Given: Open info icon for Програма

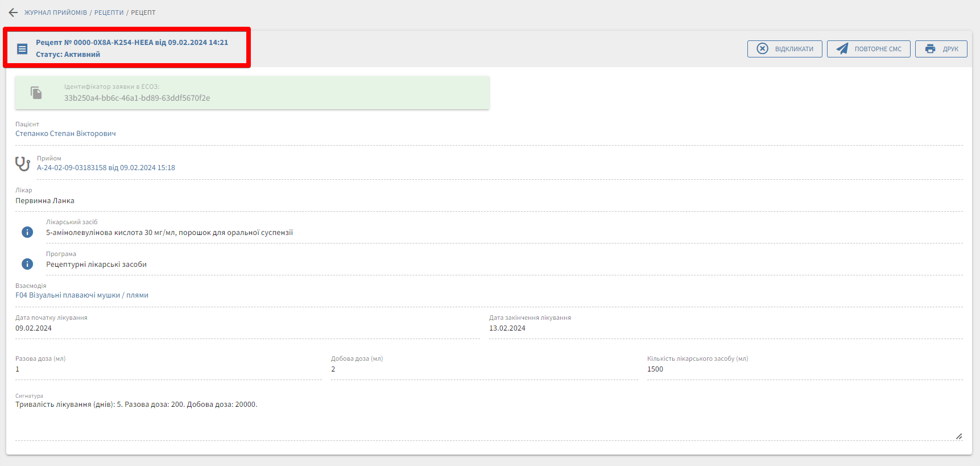Looking at the screenshot, I should pos(27,264).
